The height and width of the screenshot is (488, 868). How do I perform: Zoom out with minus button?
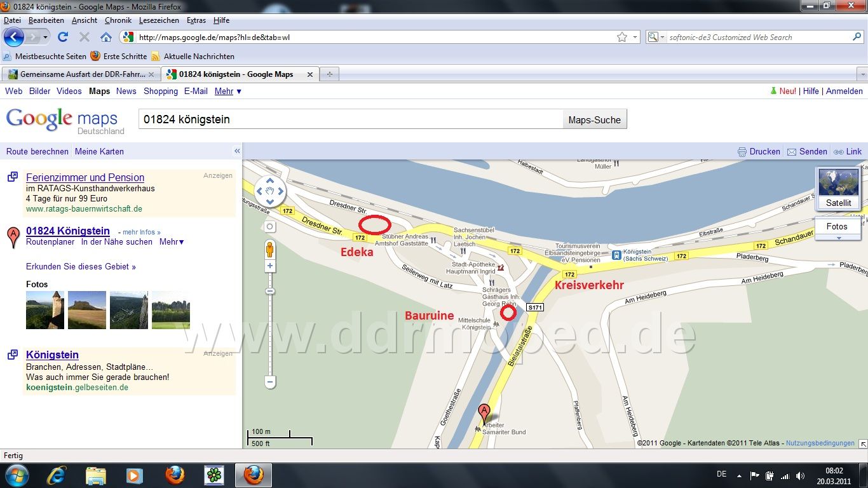click(270, 382)
